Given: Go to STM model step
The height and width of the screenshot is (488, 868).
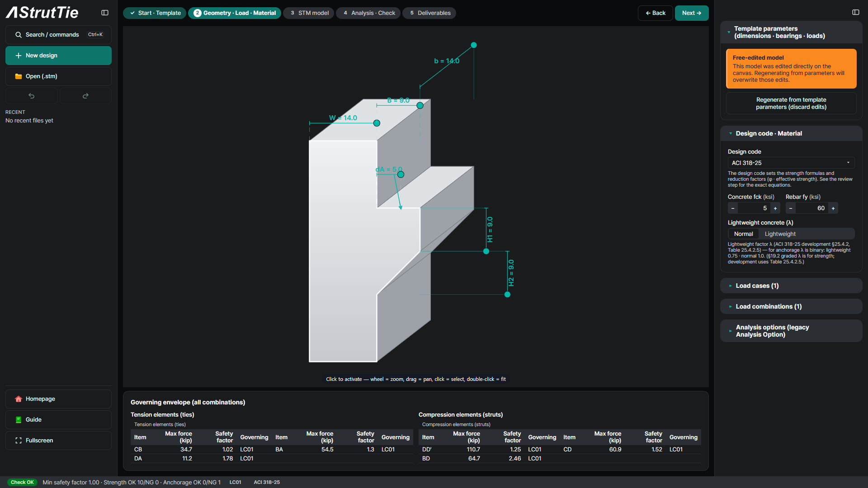Looking at the screenshot, I should point(309,13).
